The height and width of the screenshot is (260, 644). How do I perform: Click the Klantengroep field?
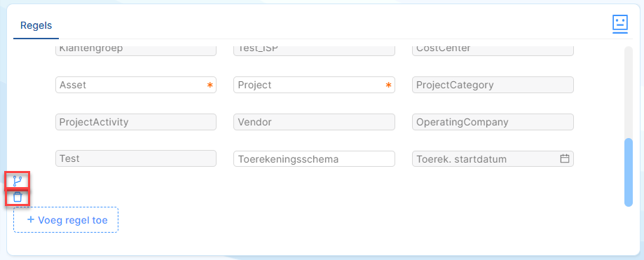136,50
